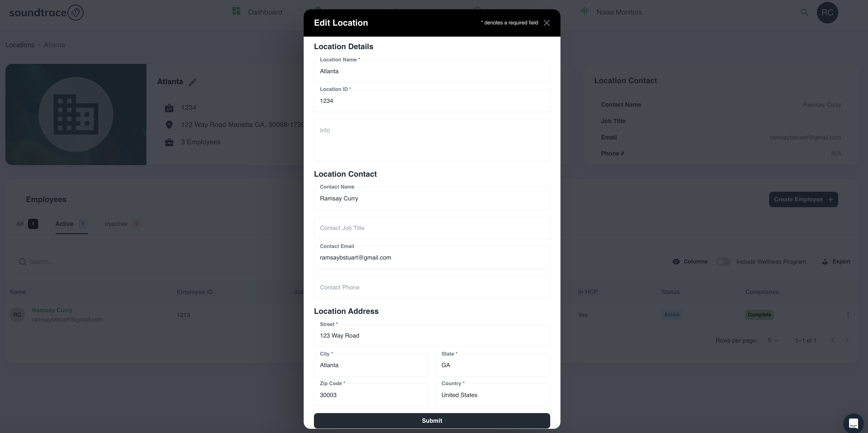
Task: Open the RC user avatar menu
Action: coord(827,13)
